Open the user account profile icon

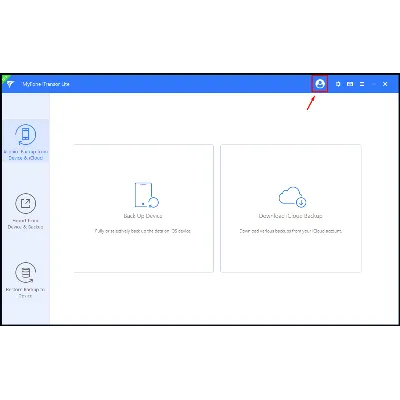(x=320, y=84)
